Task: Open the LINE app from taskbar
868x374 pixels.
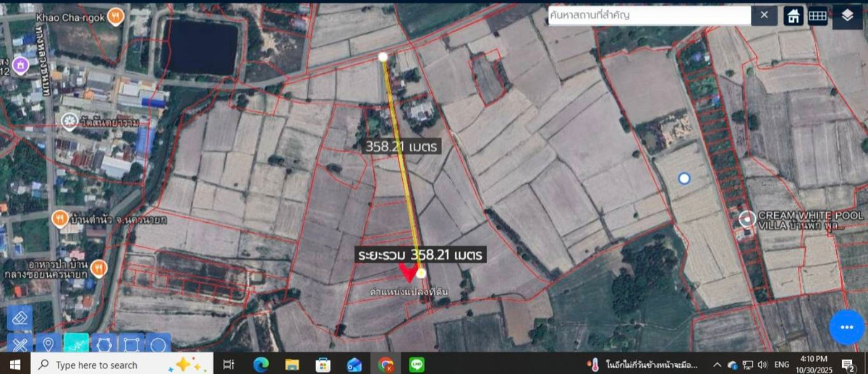Action: (x=417, y=365)
